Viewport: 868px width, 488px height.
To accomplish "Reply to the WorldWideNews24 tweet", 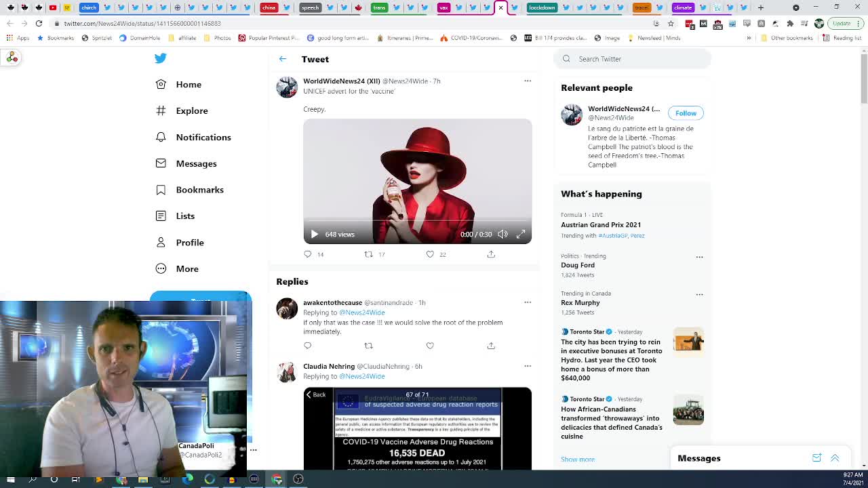I will coord(308,254).
